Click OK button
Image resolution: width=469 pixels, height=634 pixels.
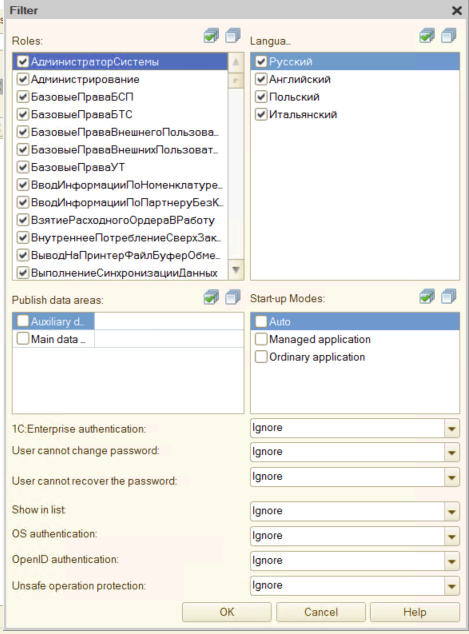(226, 612)
